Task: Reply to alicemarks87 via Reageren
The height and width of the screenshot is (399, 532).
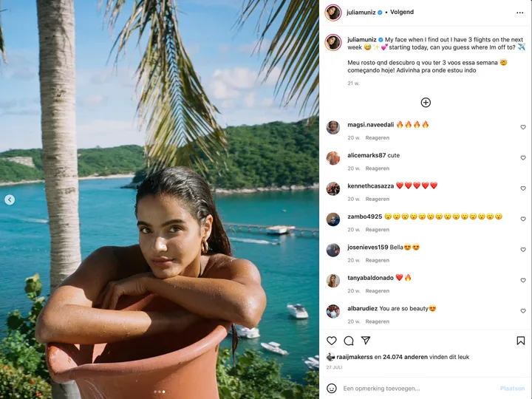Action: pos(378,168)
